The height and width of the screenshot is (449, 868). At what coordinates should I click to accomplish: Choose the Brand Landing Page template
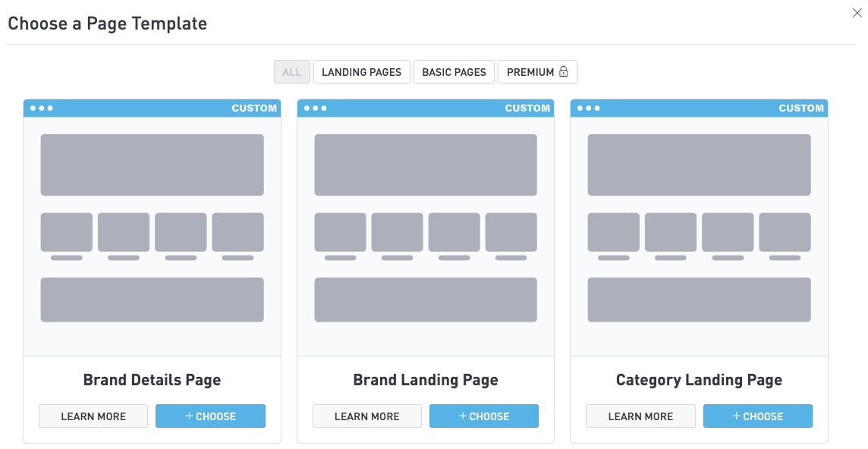(484, 416)
